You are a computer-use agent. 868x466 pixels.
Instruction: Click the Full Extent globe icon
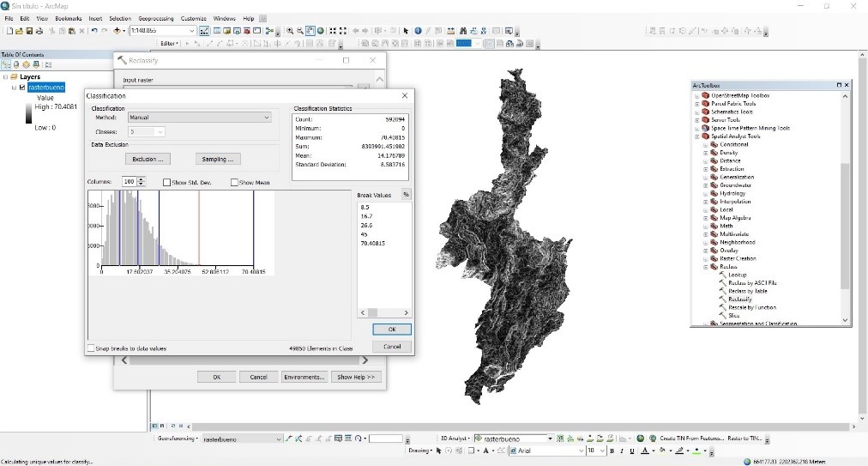tap(321, 31)
